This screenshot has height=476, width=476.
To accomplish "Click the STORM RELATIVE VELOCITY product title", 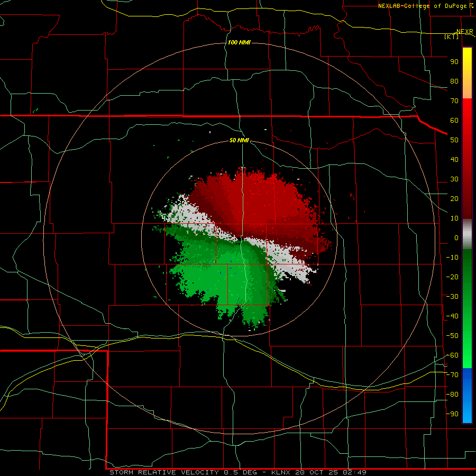I will 164,472.
